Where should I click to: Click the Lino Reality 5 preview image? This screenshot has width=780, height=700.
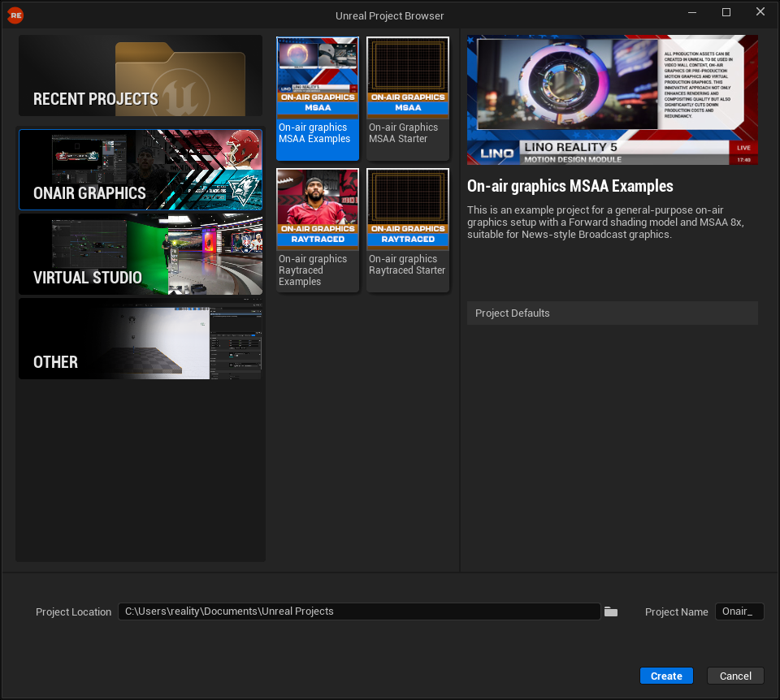tap(613, 99)
